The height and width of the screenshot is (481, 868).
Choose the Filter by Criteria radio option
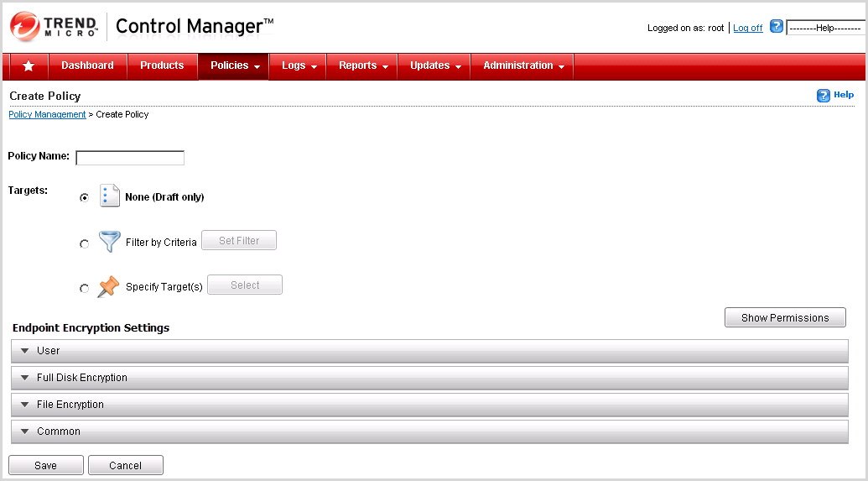[84, 244]
